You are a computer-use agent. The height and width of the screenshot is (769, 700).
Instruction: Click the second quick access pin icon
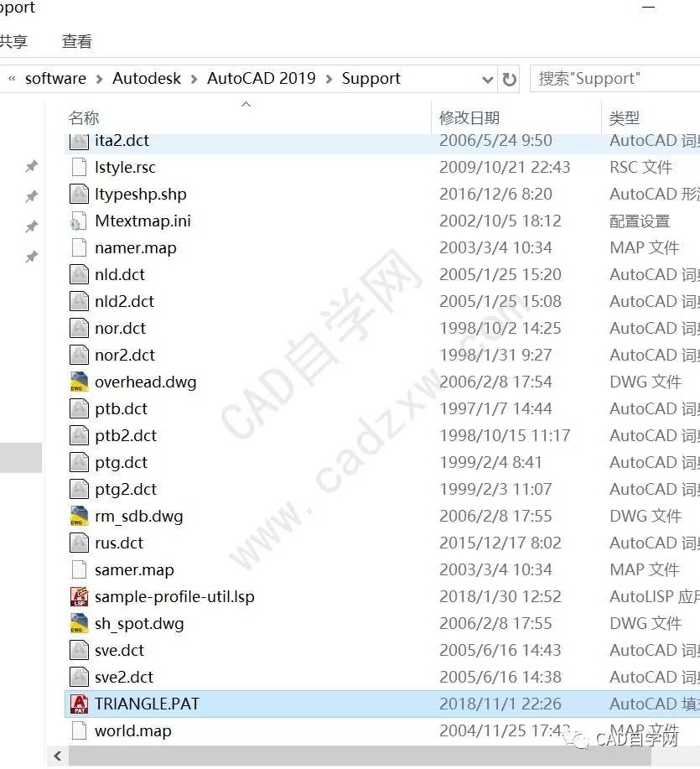point(32,196)
